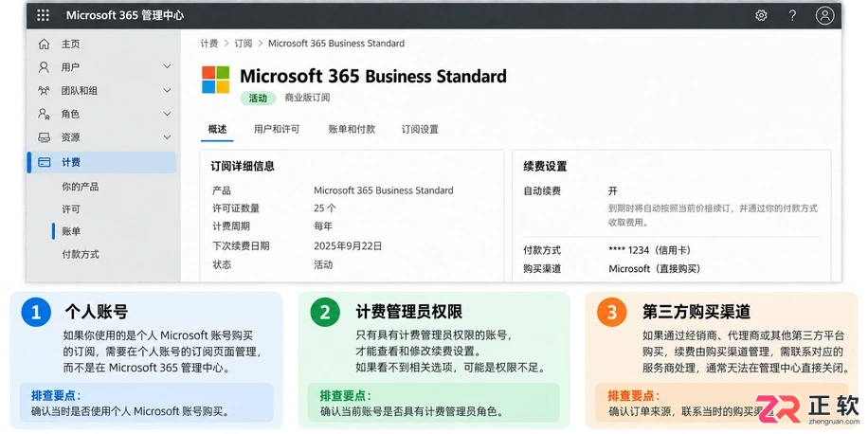
Task: Click the 订阅 breadcrumb link
Action: pos(243,44)
